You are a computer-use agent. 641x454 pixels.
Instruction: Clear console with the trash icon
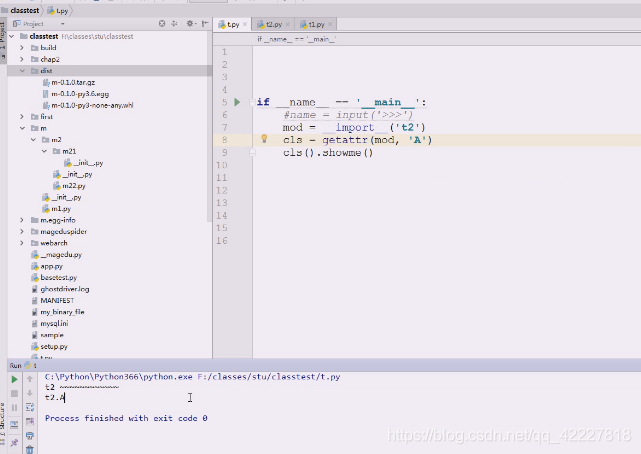29,450
